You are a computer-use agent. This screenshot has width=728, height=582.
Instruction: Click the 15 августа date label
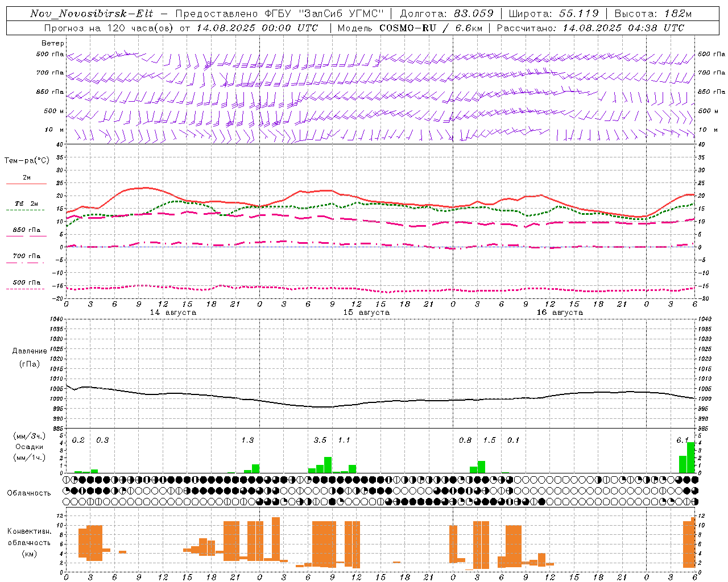point(366,313)
